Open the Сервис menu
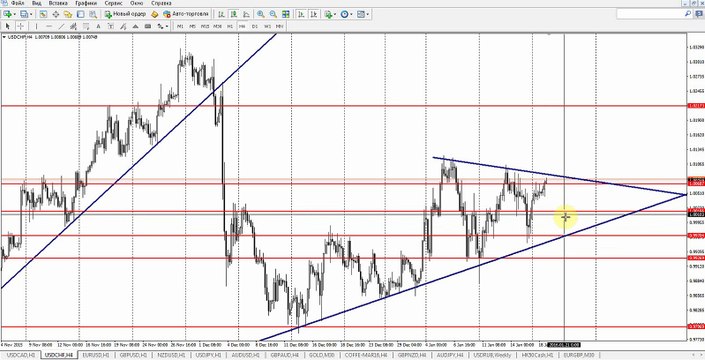The image size is (705, 360). click(112, 3)
